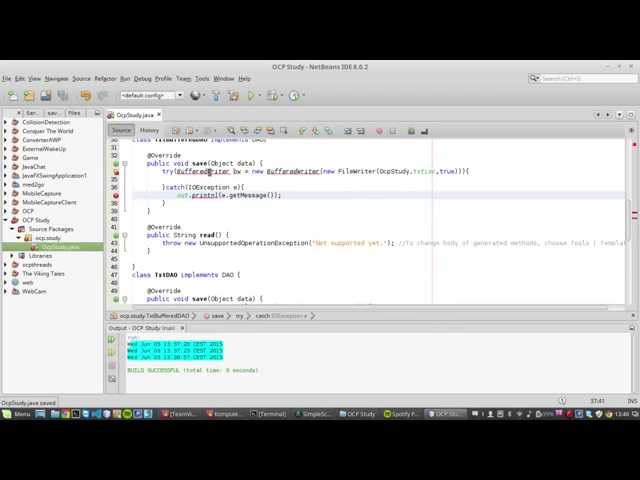Click the quick search magnifier icon
This screenshot has width=640, height=480.
(533, 78)
